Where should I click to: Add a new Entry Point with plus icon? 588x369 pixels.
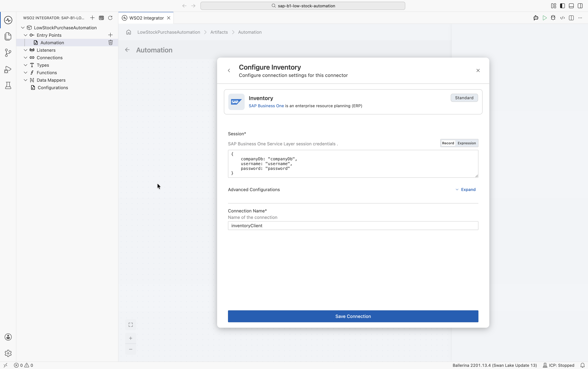point(110,35)
